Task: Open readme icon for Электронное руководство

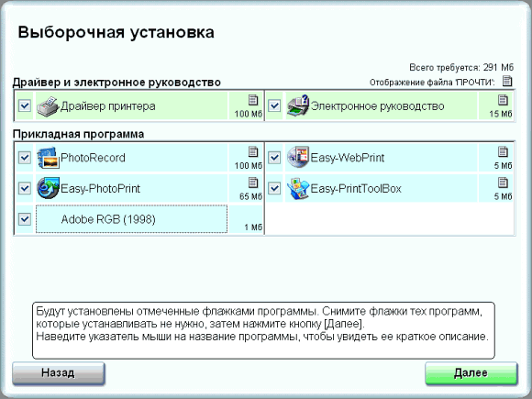Action: 503,100
